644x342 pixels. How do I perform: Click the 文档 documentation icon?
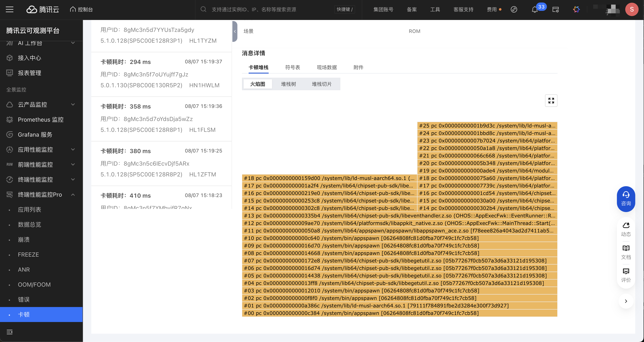click(626, 252)
